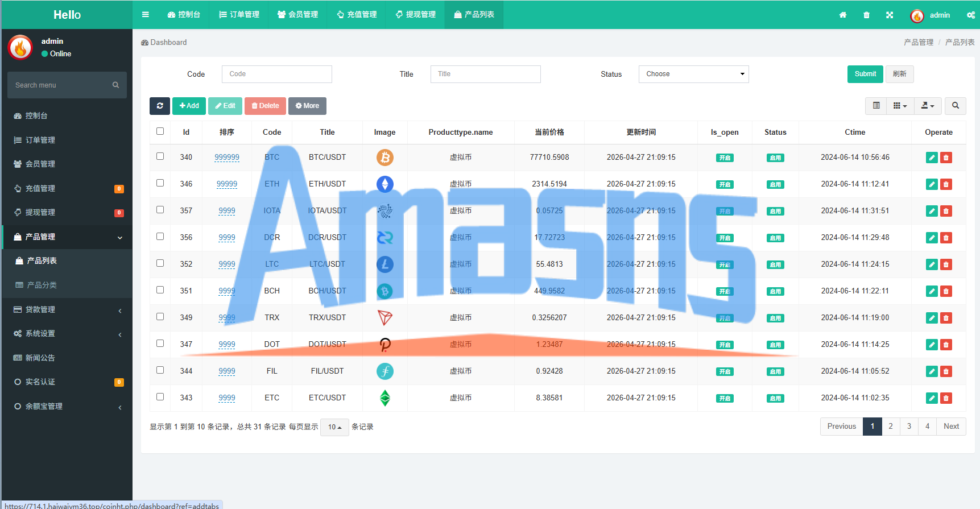
Task: Check the ETH row checkbox
Action: pos(160,183)
